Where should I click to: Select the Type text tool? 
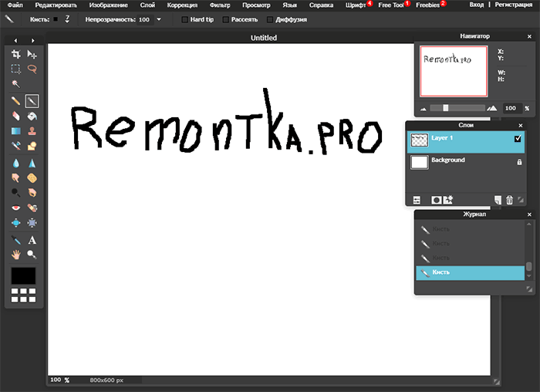pos(32,240)
